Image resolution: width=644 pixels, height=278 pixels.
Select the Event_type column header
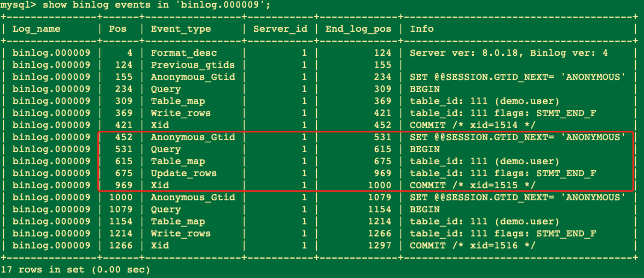point(181,29)
